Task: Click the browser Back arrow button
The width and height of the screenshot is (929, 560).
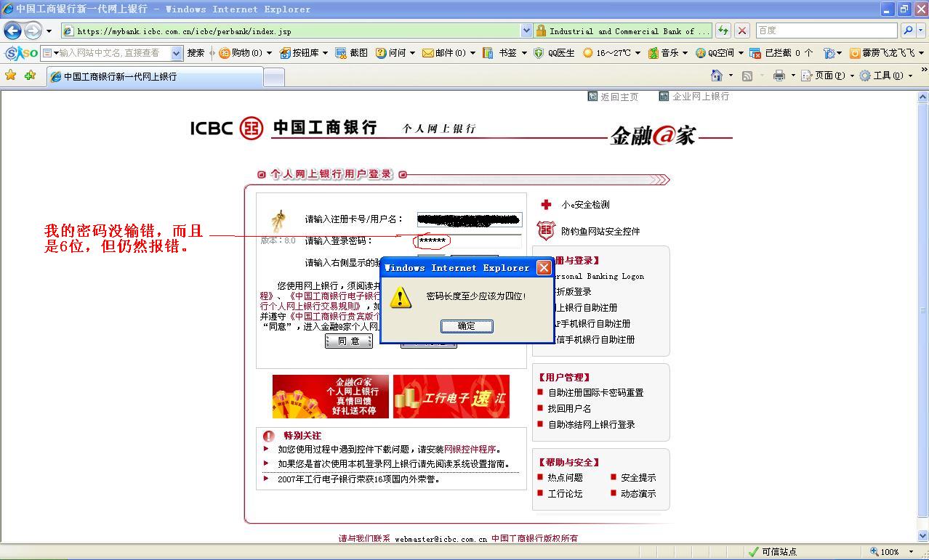Action: (12, 31)
